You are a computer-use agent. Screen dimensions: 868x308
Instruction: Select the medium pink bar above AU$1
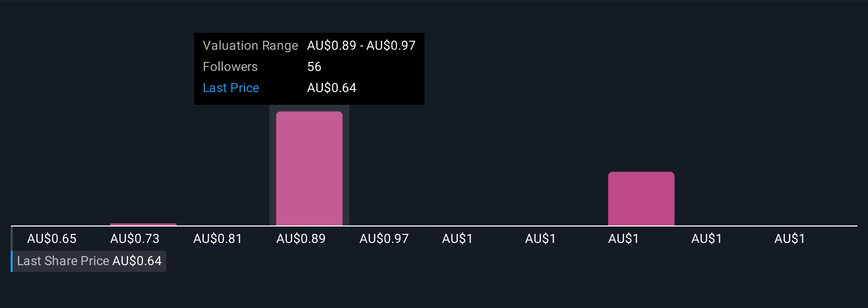tap(641, 198)
